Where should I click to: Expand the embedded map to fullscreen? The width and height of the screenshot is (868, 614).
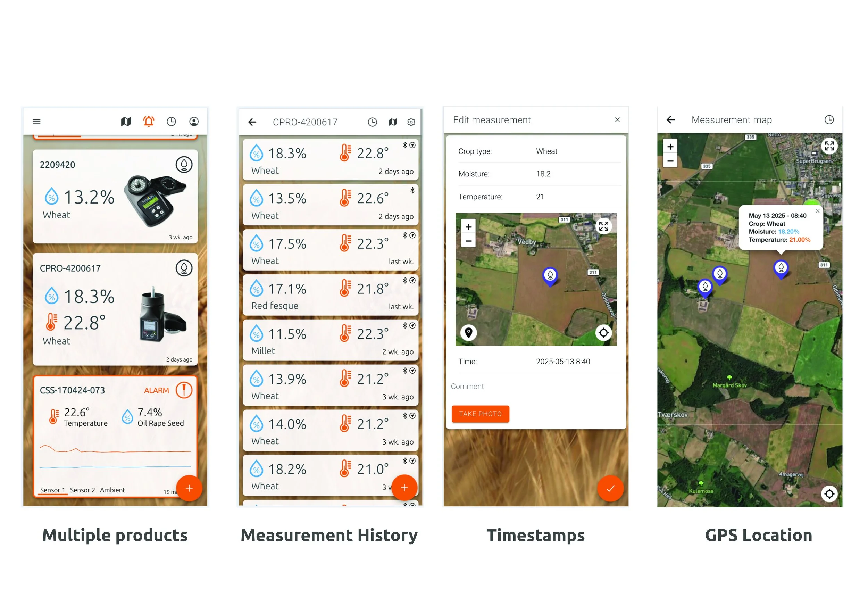pos(603,226)
